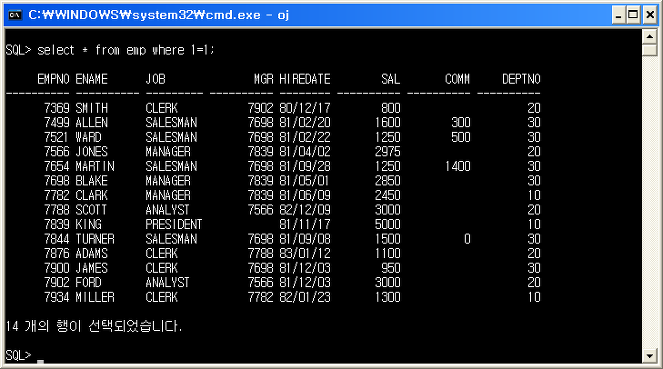Click hire date 81/02/20
This screenshot has height=369, width=663.
click(305, 123)
